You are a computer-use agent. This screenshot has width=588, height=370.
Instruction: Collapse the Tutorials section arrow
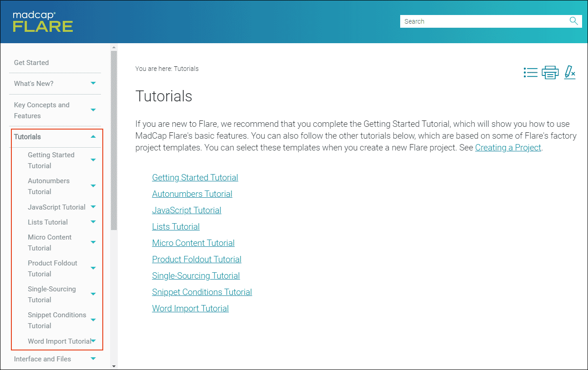93,136
